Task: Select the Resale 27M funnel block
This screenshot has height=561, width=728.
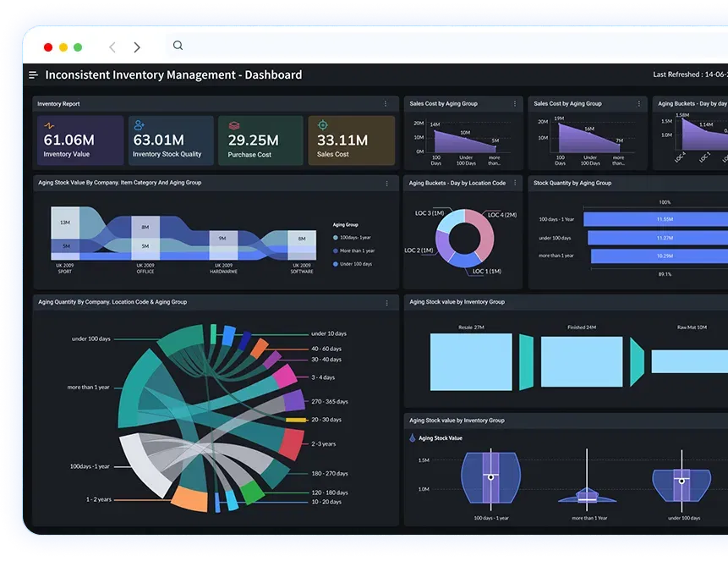Action: pos(471,361)
